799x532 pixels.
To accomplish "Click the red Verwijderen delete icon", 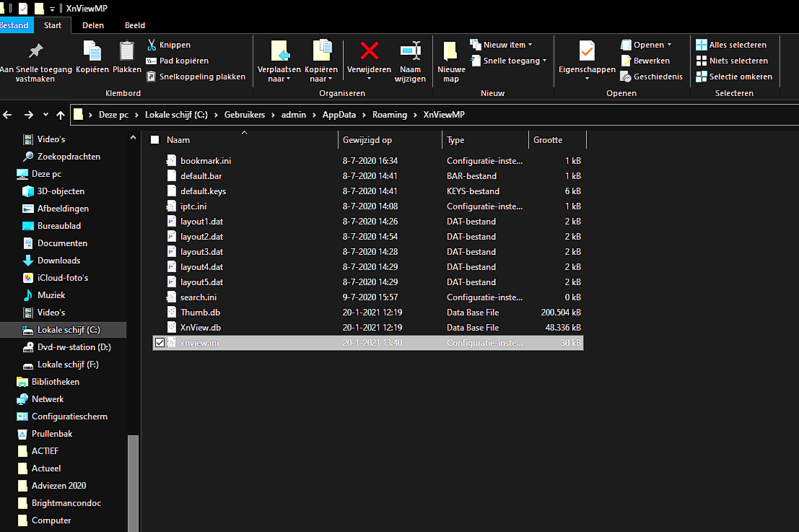I will coord(369,51).
